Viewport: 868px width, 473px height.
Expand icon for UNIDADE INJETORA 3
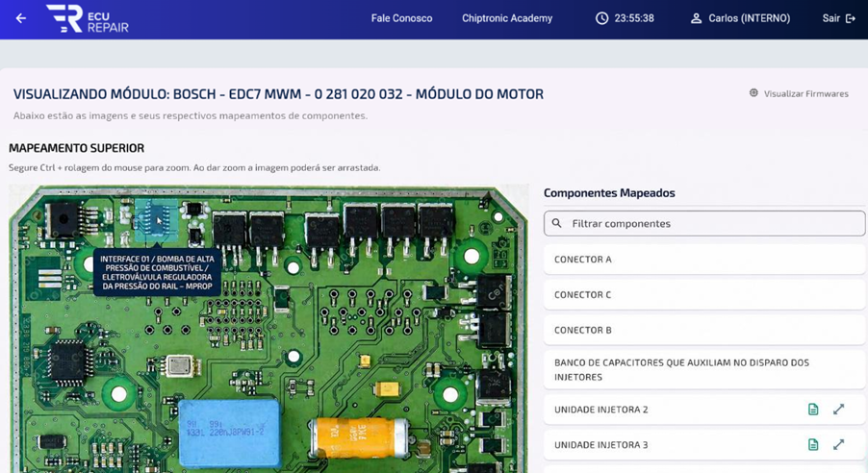click(839, 445)
